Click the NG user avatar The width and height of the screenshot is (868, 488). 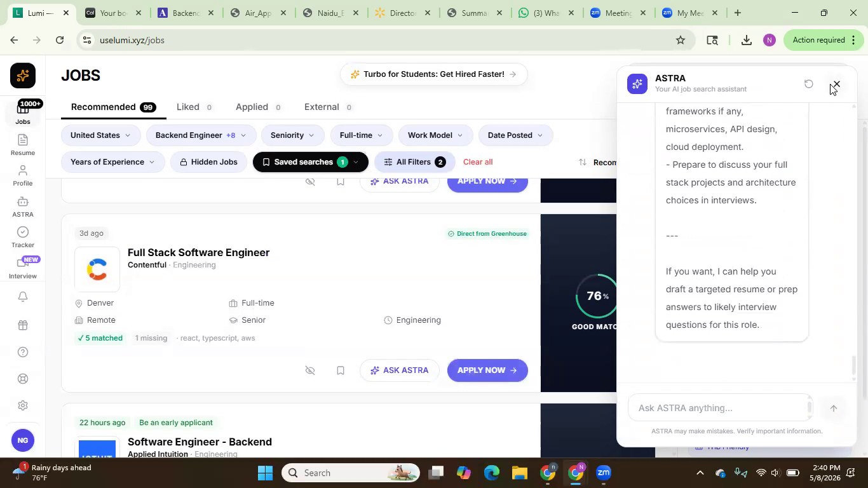pyautogui.click(x=22, y=440)
